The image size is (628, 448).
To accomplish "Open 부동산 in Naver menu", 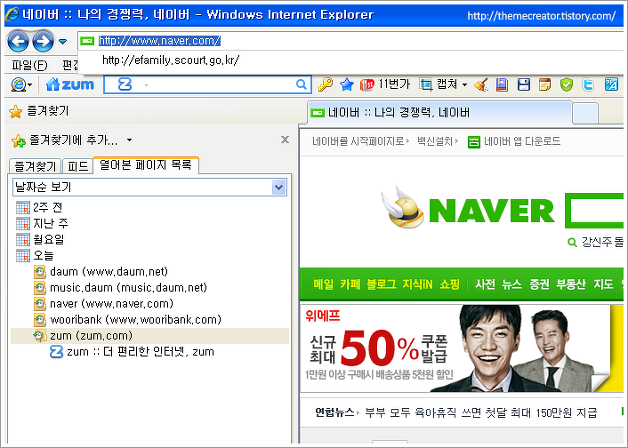I will coord(571,284).
